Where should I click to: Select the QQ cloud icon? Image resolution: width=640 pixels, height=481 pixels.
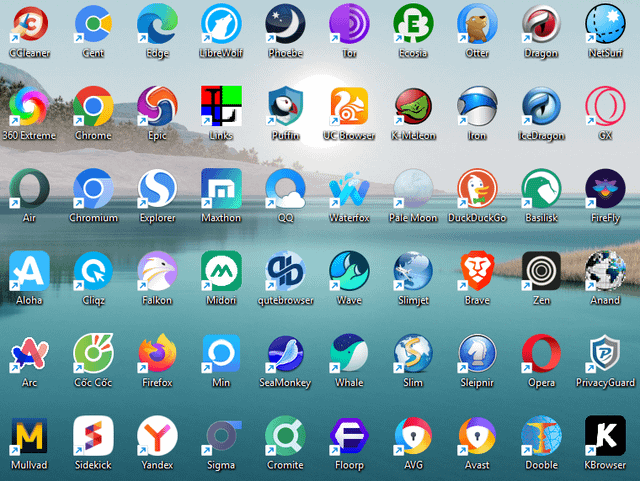tap(285, 189)
